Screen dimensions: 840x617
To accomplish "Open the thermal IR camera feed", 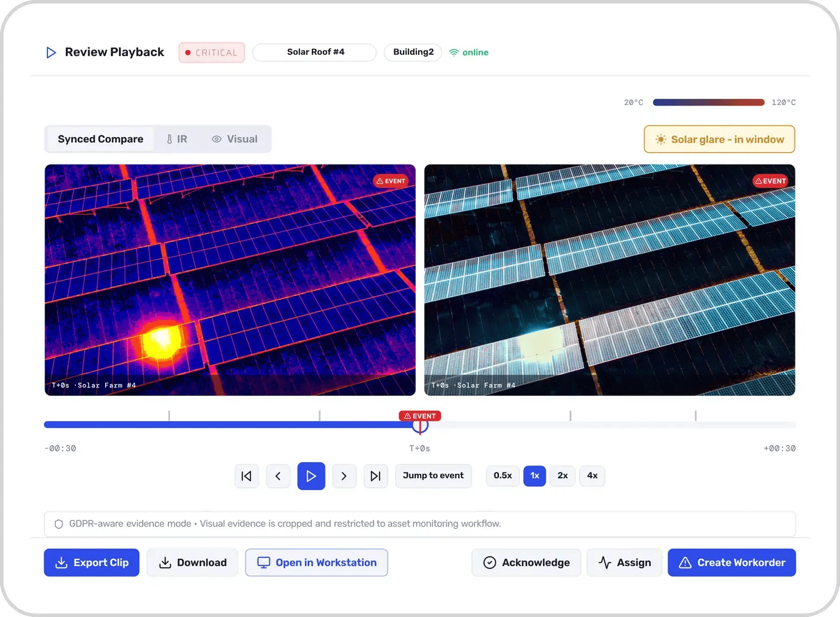I will [x=230, y=280].
